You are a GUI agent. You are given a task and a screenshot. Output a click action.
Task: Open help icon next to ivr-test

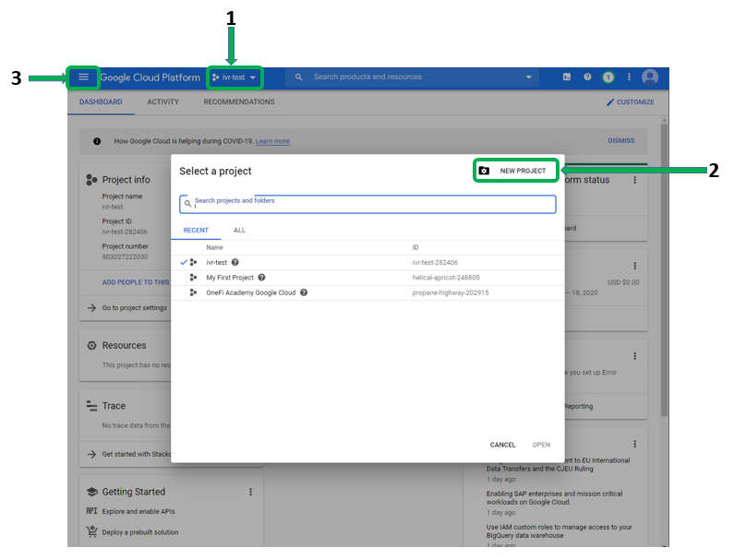[x=235, y=262]
